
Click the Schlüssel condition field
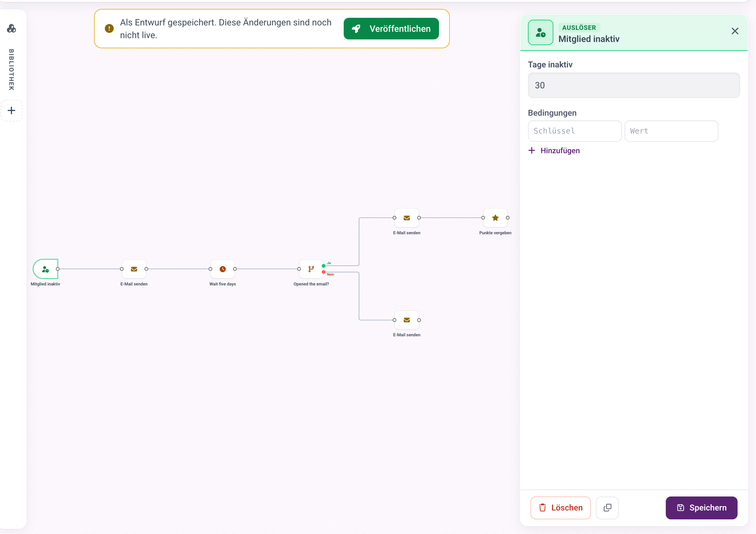(575, 131)
